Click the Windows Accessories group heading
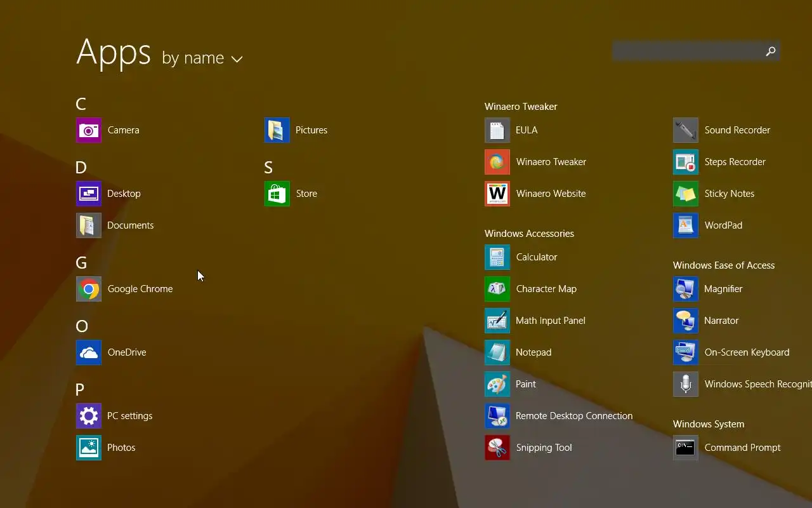Image resolution: width=812 pixels, height=508 pixels. pos(529,234)
